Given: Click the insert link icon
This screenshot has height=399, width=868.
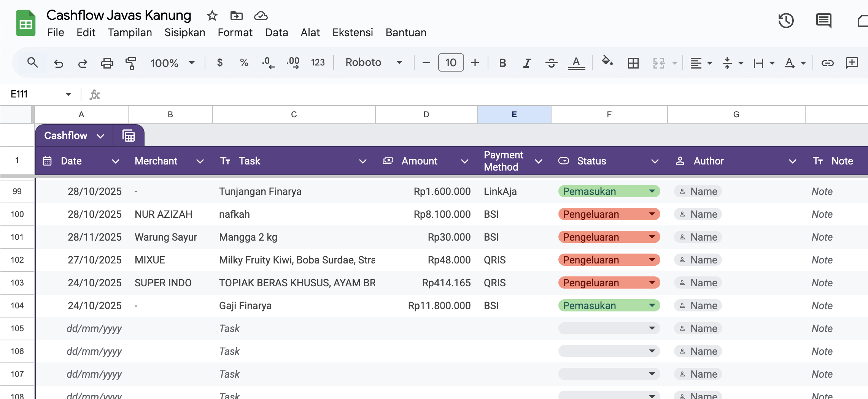Looking at the screenshot, I should pyautogui.click(x=827, y=63).
